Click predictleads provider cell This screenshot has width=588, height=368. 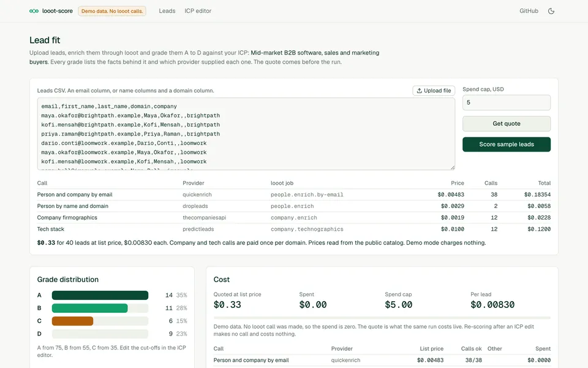[198, 229]
